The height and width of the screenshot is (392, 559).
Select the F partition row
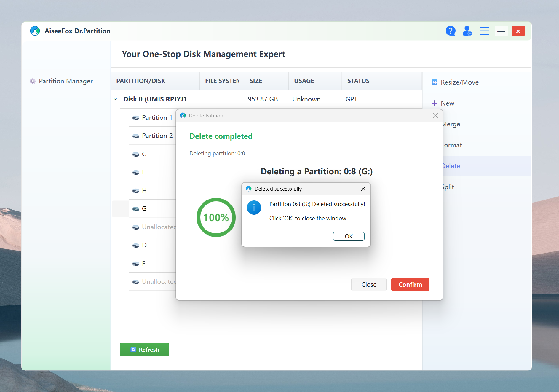point(152,264)
